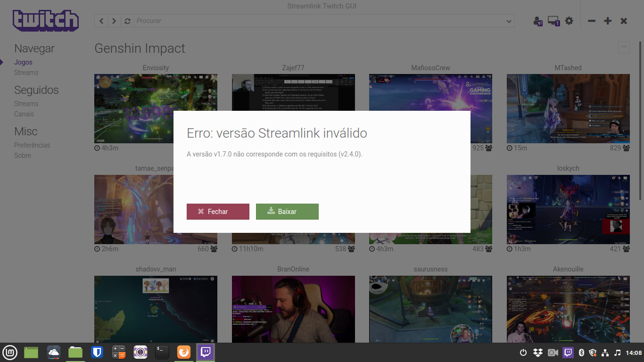The width and height of the screenshot is (644, 362).
Task: Open MTashed stream thumbnail
Action: (568, 108)
